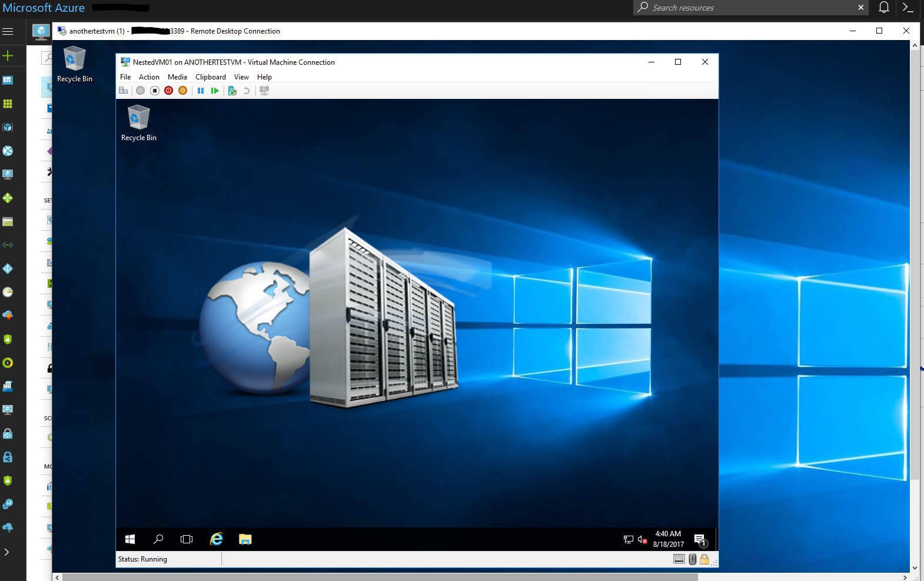924x581 pixels.
Task: Click the green Reset icon
Action: [215, 91]
